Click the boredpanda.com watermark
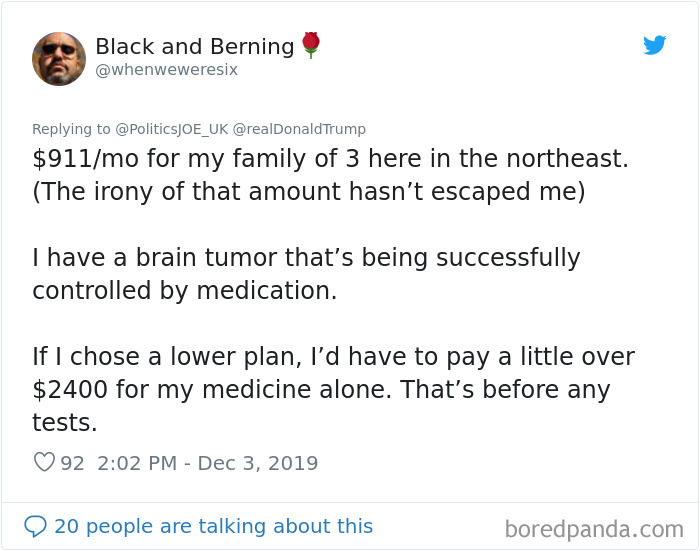This screenshot has width=700, height=551. coord(594,530)
